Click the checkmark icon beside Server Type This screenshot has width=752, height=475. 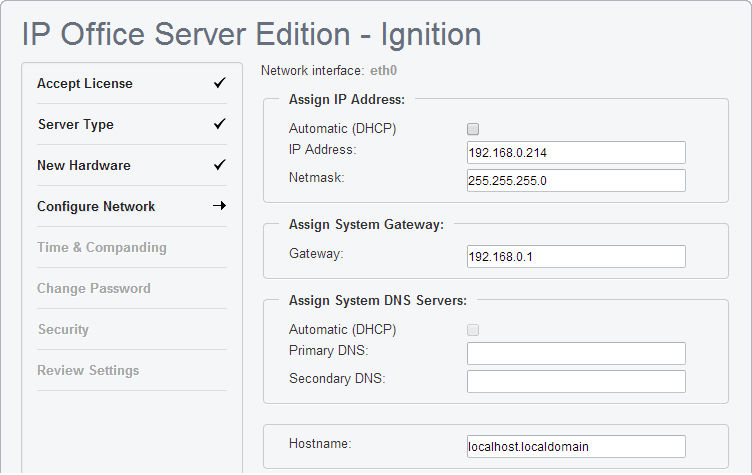[x=220, y=124]
